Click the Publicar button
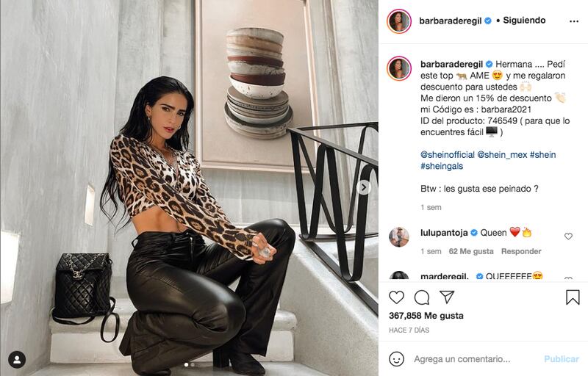 pos(562,359)
